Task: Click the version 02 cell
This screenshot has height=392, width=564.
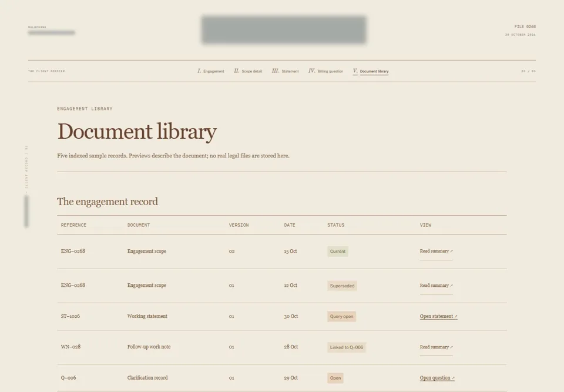Action: point(231,252)
